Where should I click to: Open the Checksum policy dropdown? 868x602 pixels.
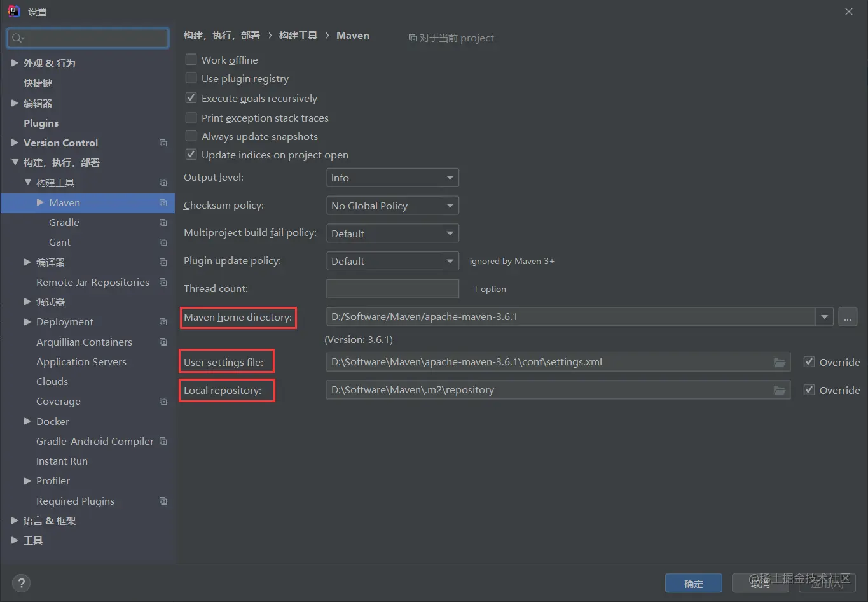(x=392, y=206)
